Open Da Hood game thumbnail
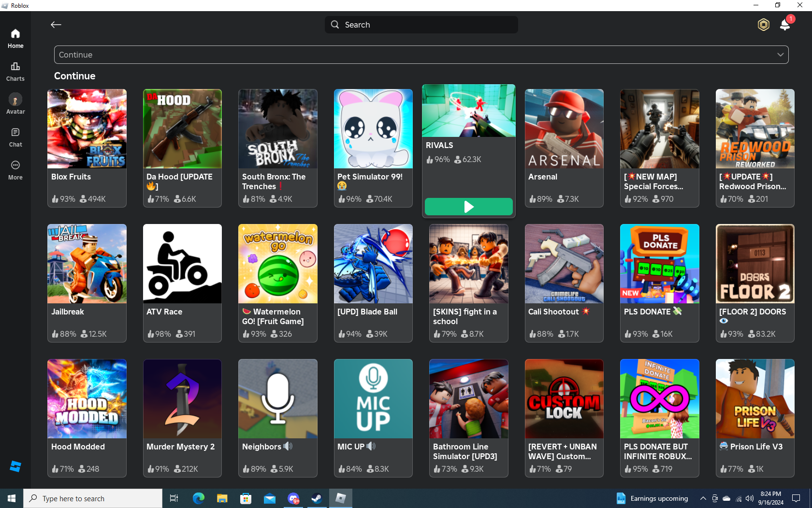This screenshot has width=812, height=508. click(182, 129)
